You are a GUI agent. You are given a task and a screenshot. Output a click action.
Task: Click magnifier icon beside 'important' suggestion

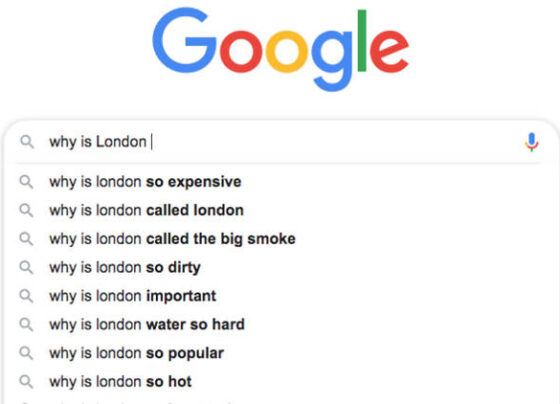26,296
